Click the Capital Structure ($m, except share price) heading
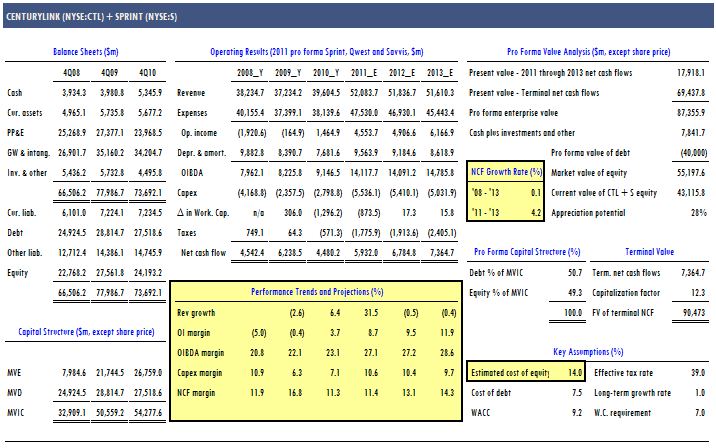This screenshot has width=716, height=448. [x=85, y=331]
